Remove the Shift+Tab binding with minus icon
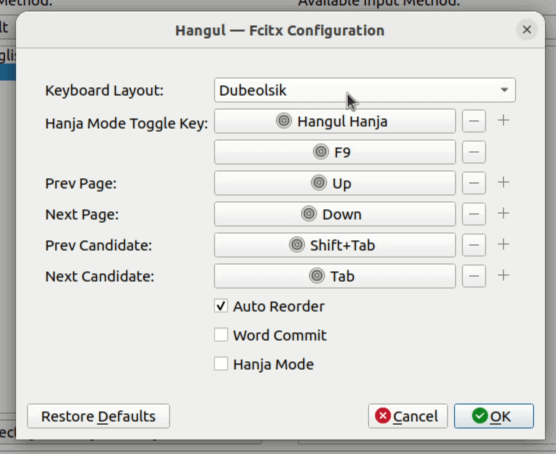 pyautogui.click(x=474, y=245)
